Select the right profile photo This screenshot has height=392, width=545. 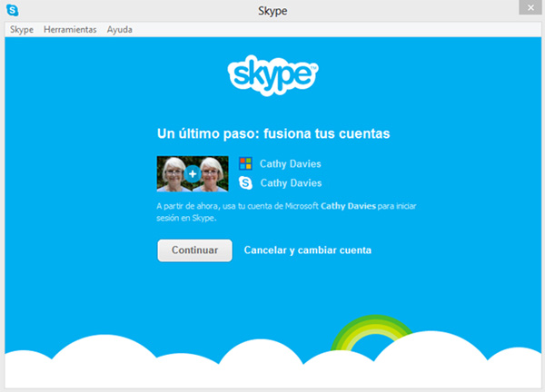(212, 173)
